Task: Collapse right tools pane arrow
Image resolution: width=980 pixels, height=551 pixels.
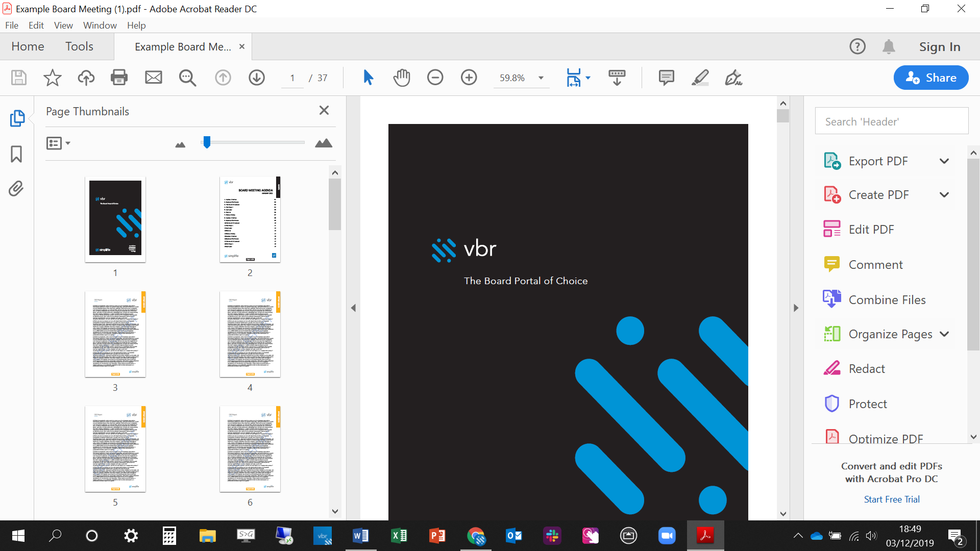Action: pyautogui.click(x=796, y=308)
